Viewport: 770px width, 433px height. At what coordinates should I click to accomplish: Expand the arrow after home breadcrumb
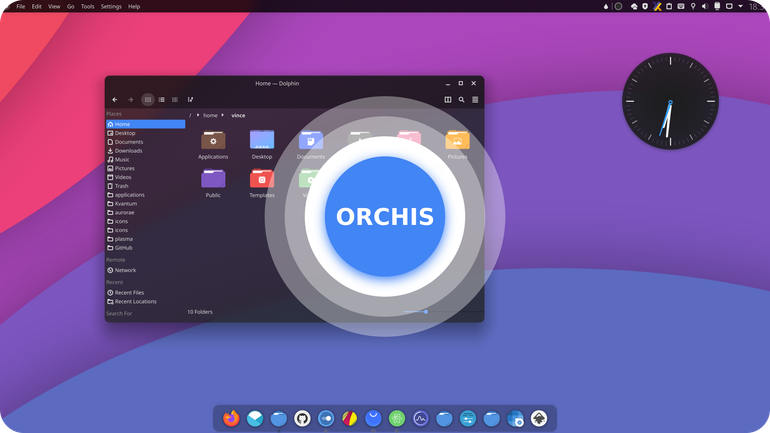point(222,115)
